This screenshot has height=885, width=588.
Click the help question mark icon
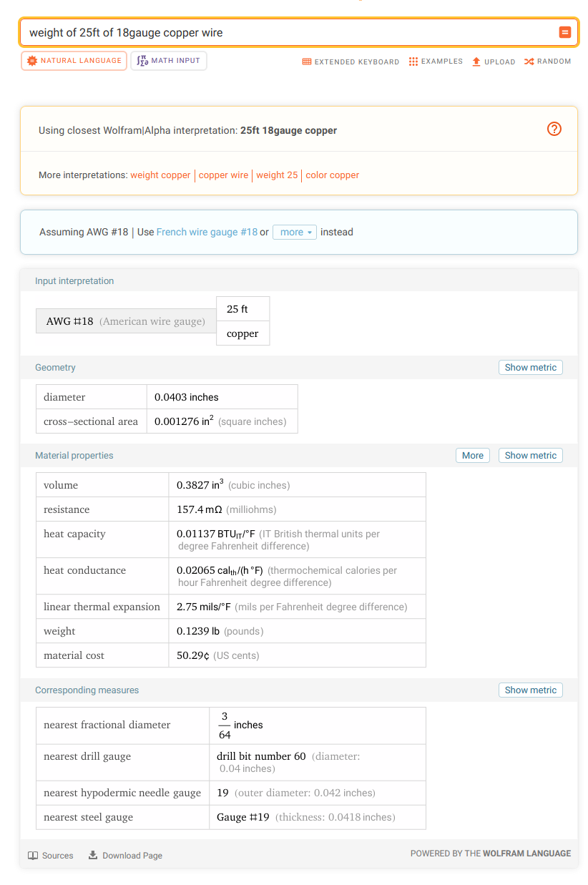[x=554, y=129]
